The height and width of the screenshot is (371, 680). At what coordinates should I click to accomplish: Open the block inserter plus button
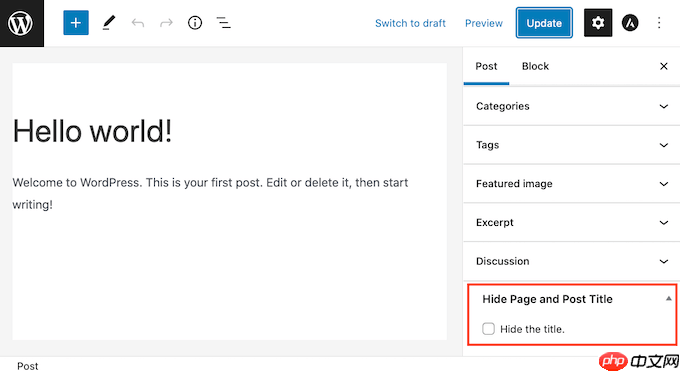[76, 23]
